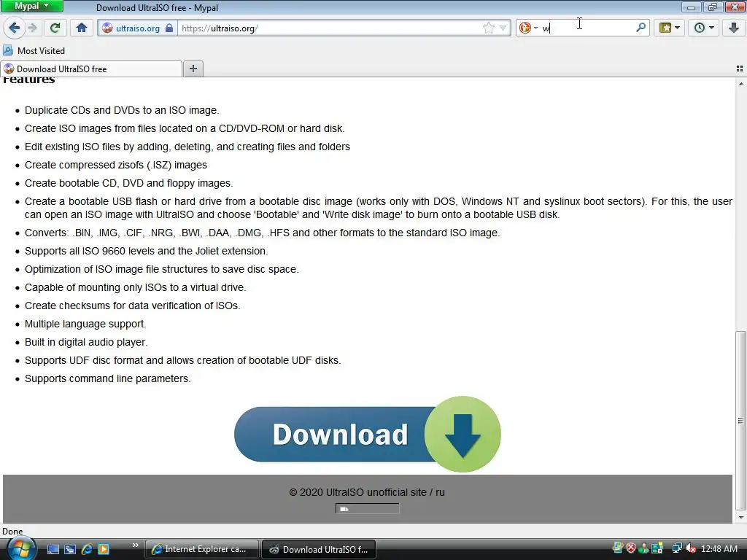The image size is (747, 560).
Task: Click the green download arrow circle
Action: 462,435
